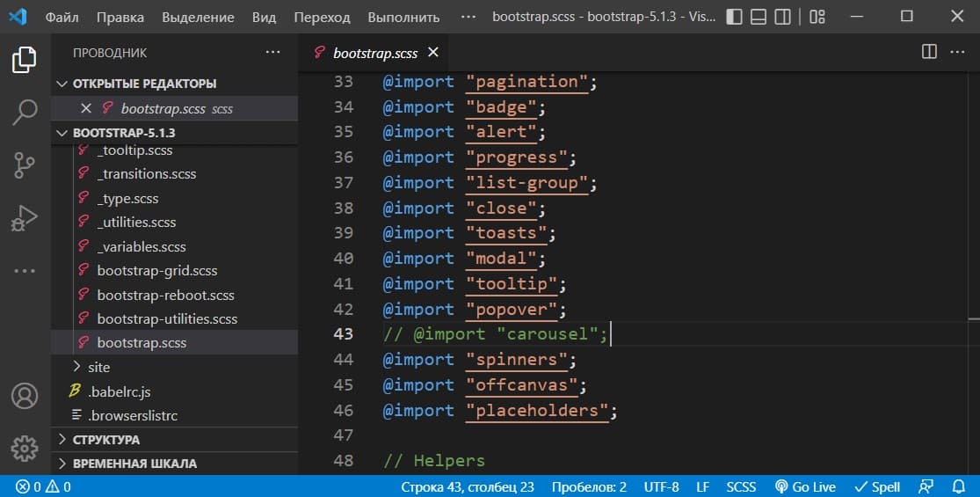This screenshot has width=980, height=497.
Task: Open the Правка menu
Action: pyautogui.click(x=120, y=17)
